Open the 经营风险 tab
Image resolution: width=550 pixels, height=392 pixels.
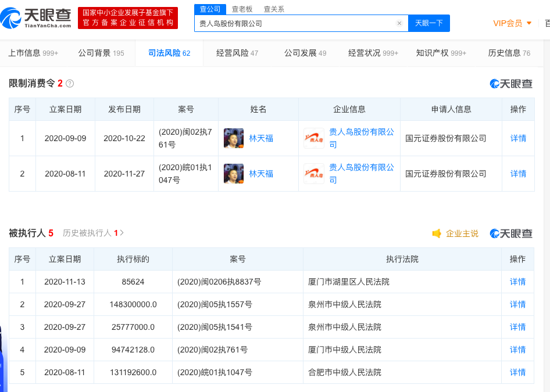tap(237, 53)
